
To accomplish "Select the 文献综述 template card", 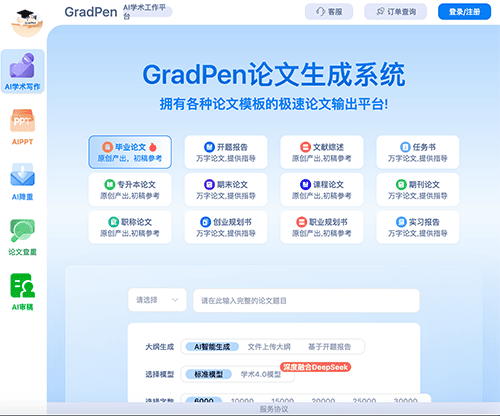I will [322, 152].
